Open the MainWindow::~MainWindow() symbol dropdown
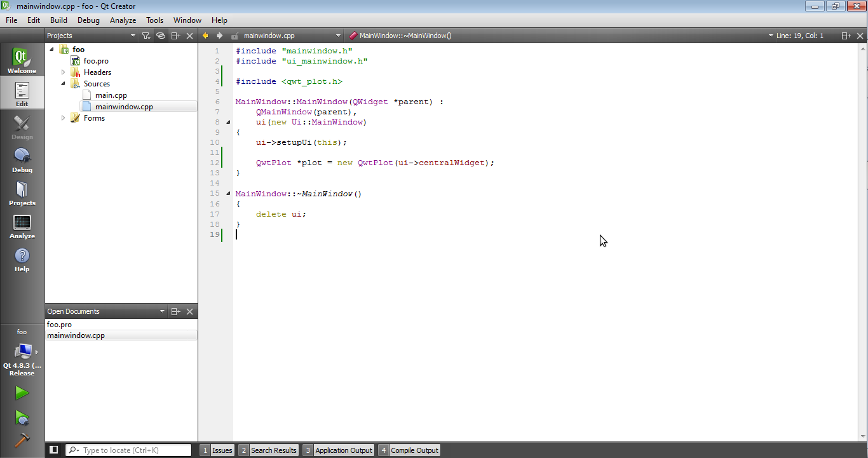868x458 pixels. [x=562, y=36]
